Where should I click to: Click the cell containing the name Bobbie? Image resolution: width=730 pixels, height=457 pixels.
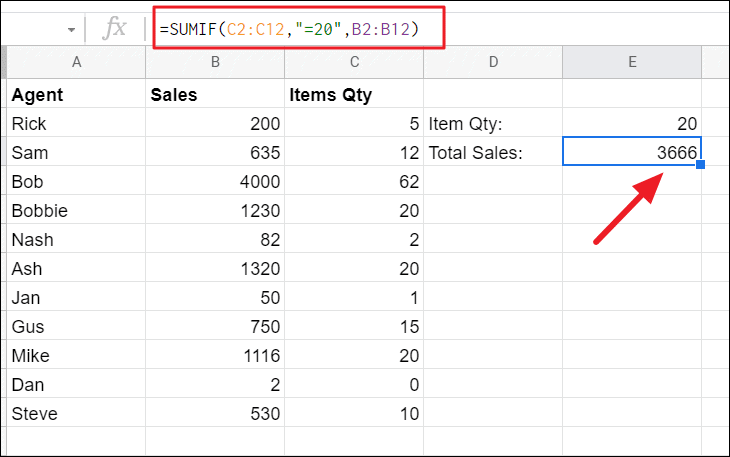tap(76, 211)
